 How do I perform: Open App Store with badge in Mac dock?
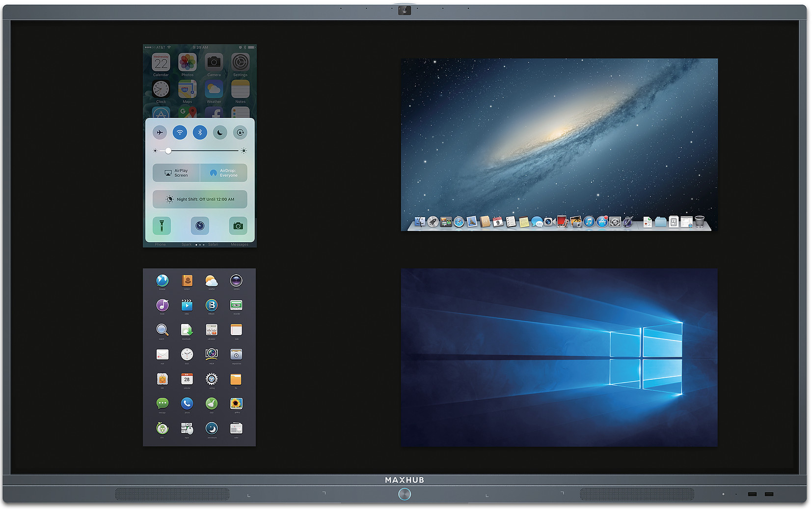[x=602, y=222]
